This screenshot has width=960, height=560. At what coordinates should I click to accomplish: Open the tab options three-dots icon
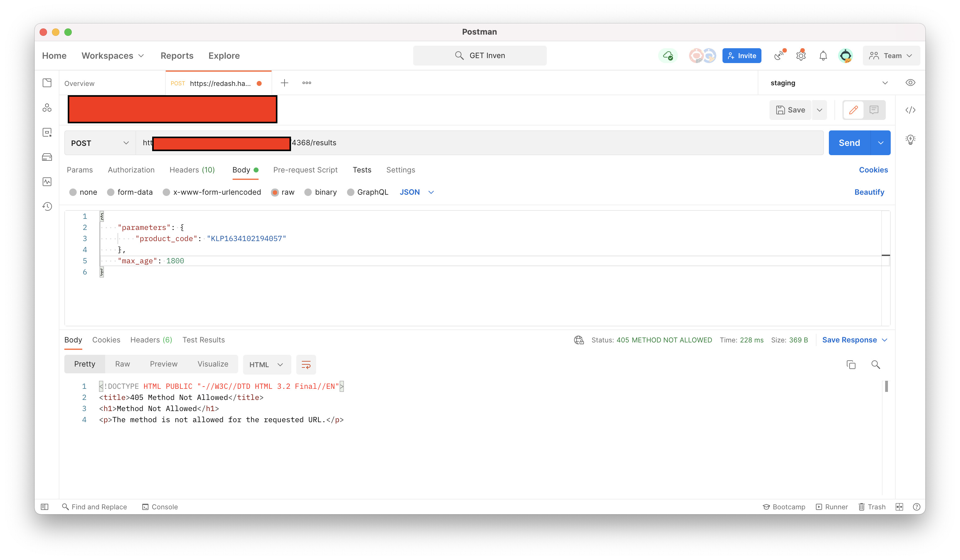[x=307, y=83]
